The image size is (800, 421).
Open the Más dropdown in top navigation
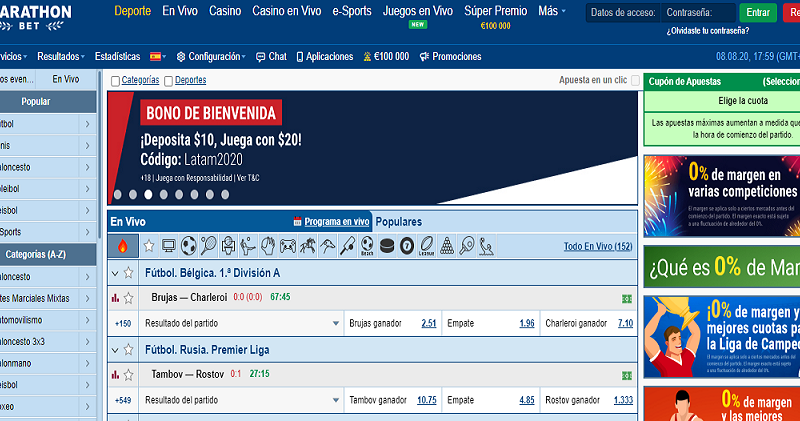552,11
